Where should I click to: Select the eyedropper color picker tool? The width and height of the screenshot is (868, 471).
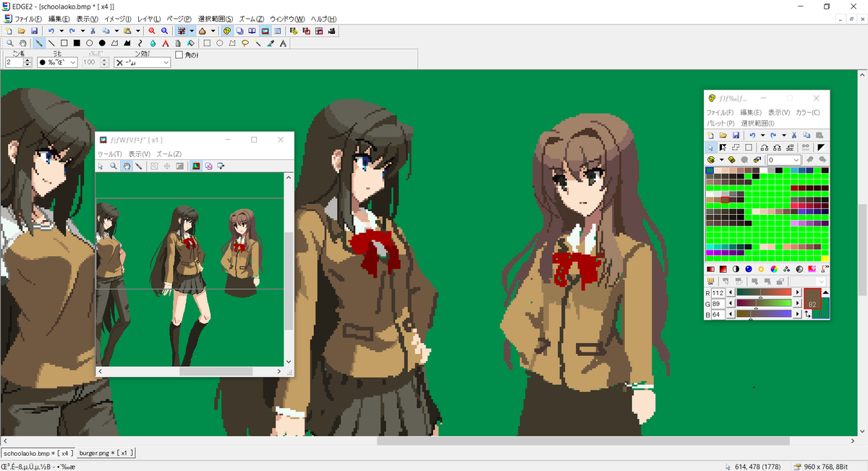[x=271, y=43]
